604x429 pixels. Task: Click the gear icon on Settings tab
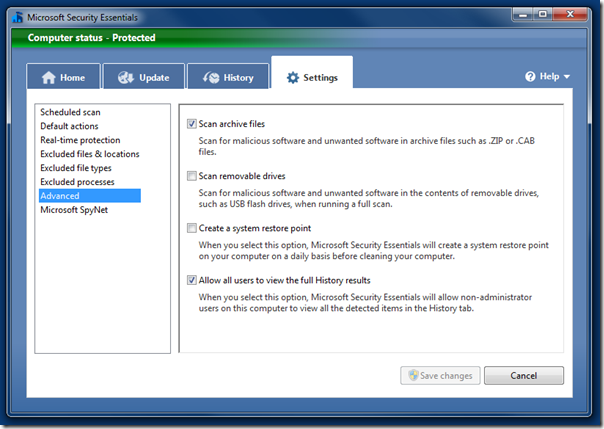point(293,77)
